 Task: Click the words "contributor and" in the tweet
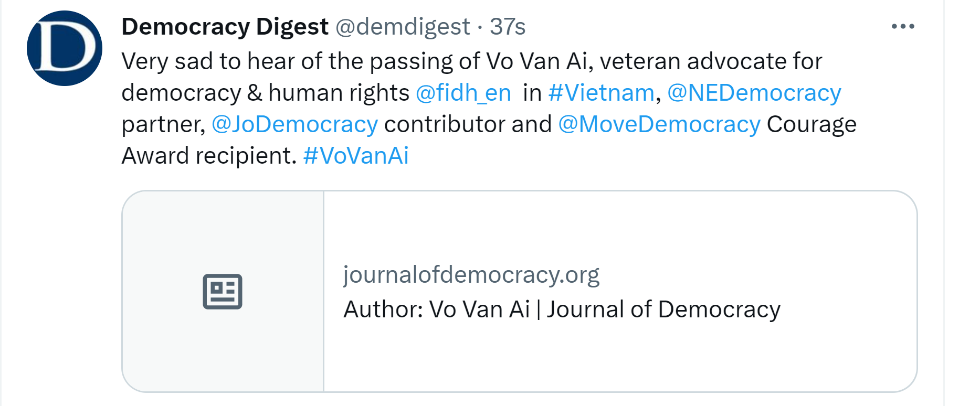(x=468, y=124)
